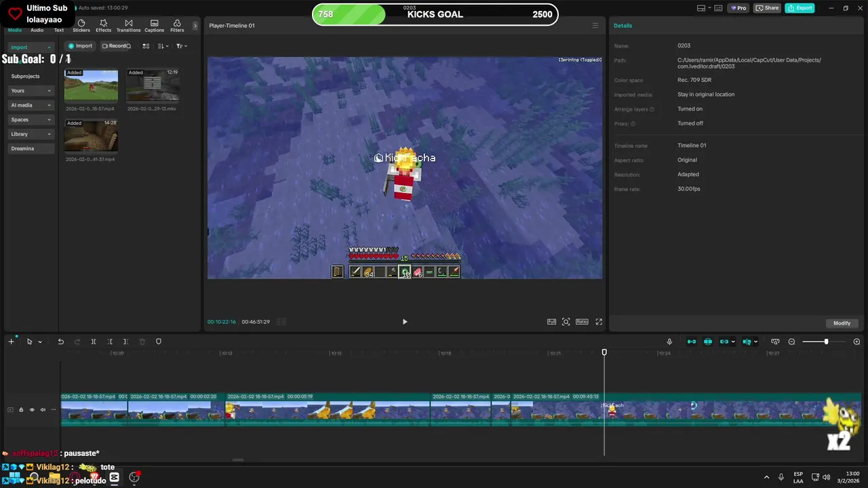The height and width of the screenshot is (488, 868).
Task: Open the Filters panel
Action: [177, 26]
